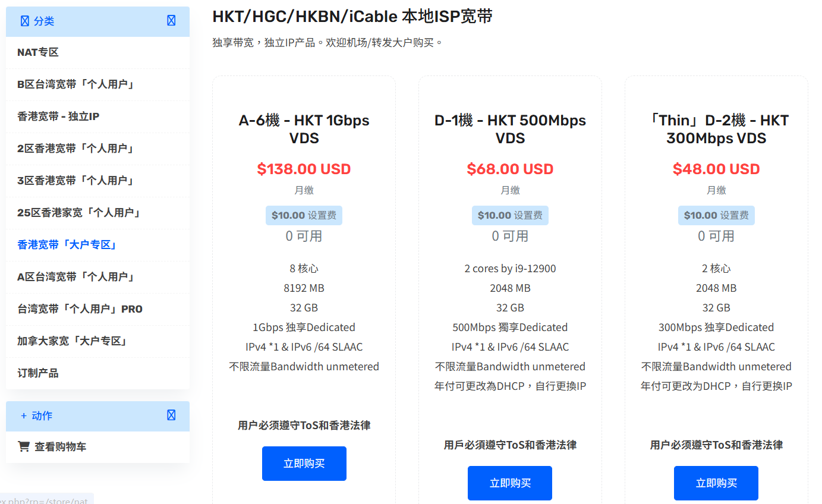Open 香港宽带 - 独立IP category
The image size is (822, 504).
[97, 116]
